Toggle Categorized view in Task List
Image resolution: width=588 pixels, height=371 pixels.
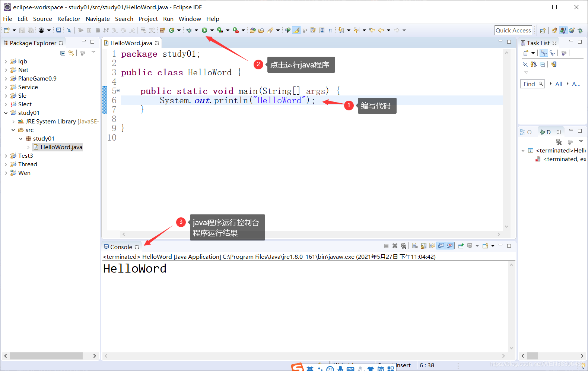point(544,53)
